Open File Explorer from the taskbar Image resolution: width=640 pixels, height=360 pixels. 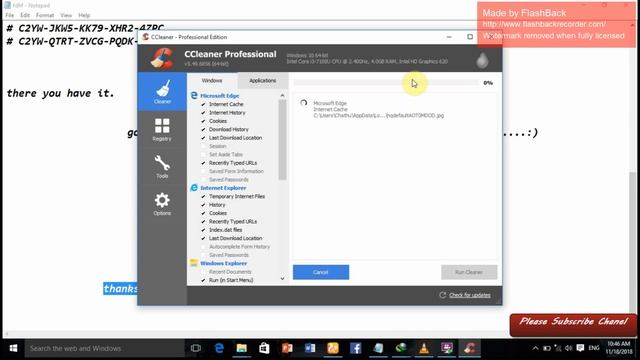click(x=242, y=348)
